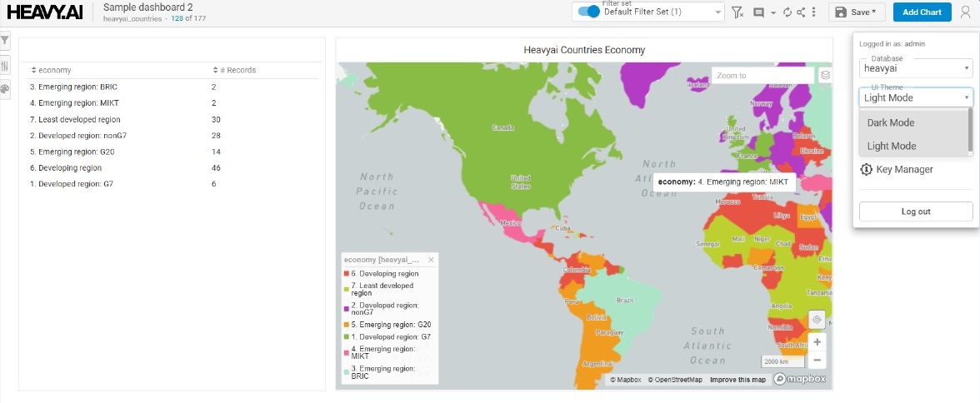
Task: Close the economy legend with X
Action: (x=431, y=259)
